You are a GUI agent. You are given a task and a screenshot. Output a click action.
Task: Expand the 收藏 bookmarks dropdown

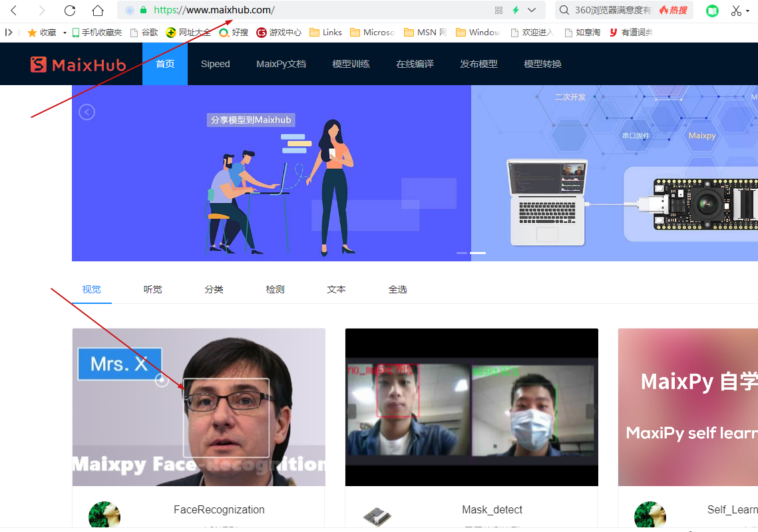64,32
